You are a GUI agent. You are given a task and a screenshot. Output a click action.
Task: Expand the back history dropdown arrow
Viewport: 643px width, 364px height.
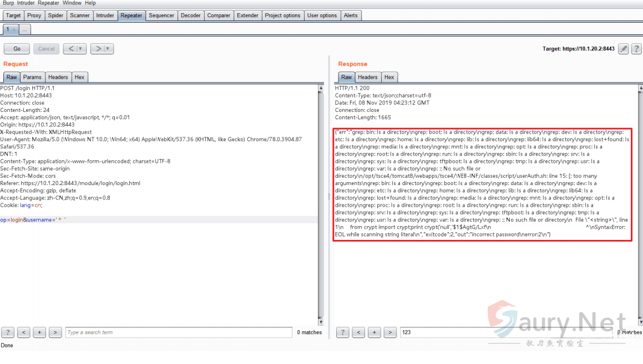tap(81, 49)
